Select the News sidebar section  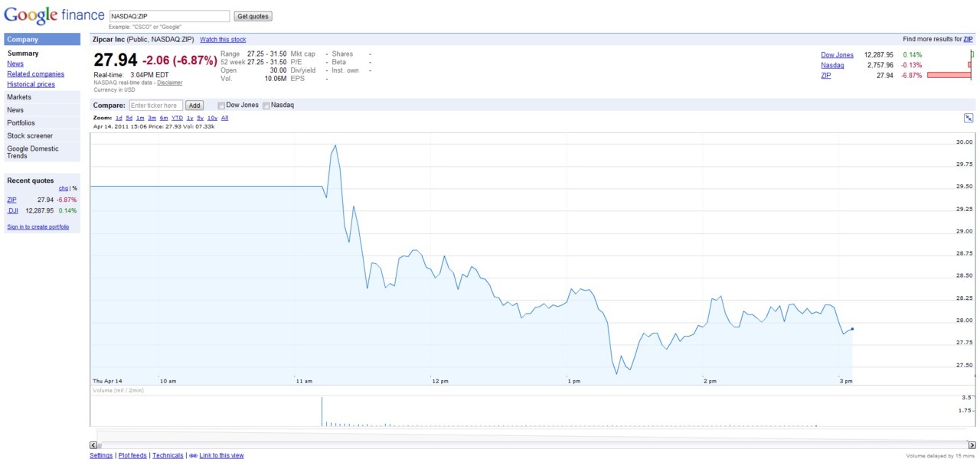[x=42, y=110]
